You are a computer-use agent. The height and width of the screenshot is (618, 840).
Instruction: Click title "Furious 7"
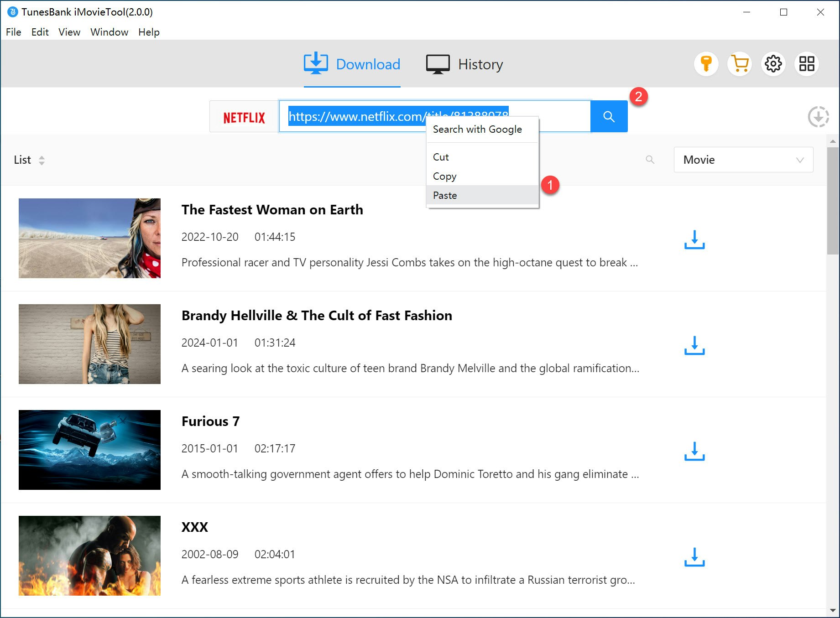pyautogui.click(x=210, y=421)
